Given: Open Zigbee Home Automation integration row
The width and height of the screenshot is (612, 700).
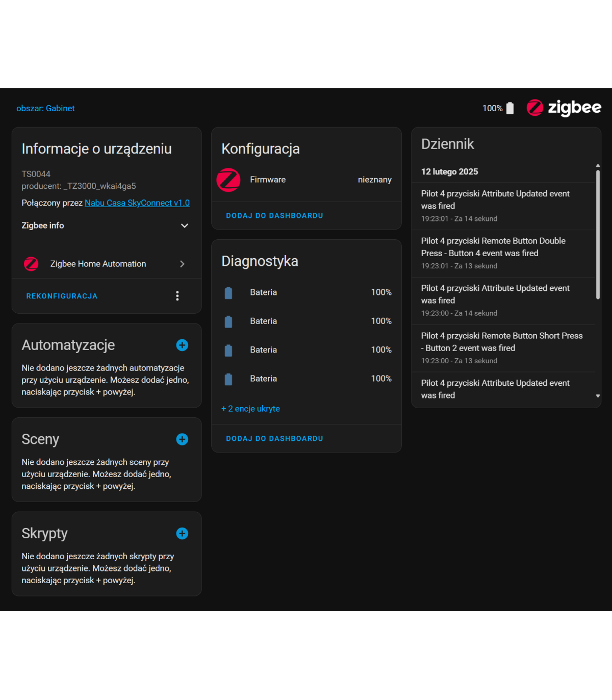Looking at the screenshot, I should point(106,264).
